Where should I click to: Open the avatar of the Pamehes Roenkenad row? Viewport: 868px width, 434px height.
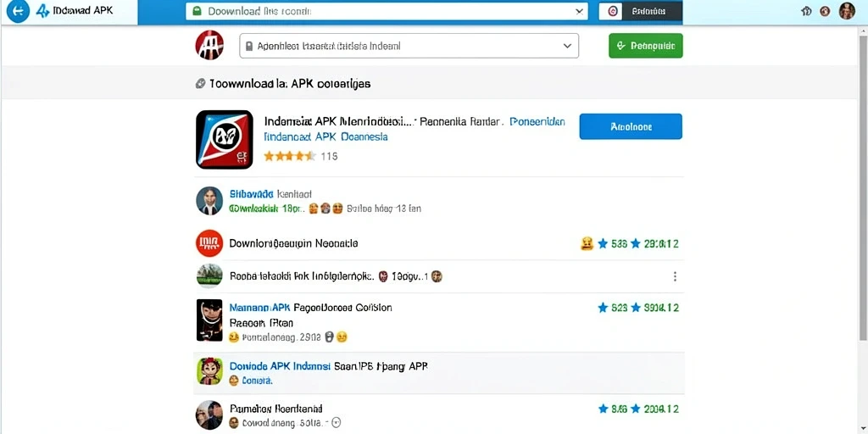pos(209,415)
